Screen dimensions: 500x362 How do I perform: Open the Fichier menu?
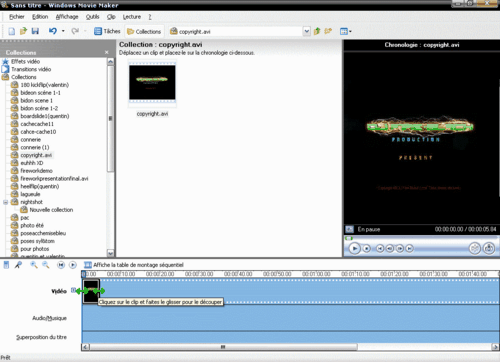[17, 17]
